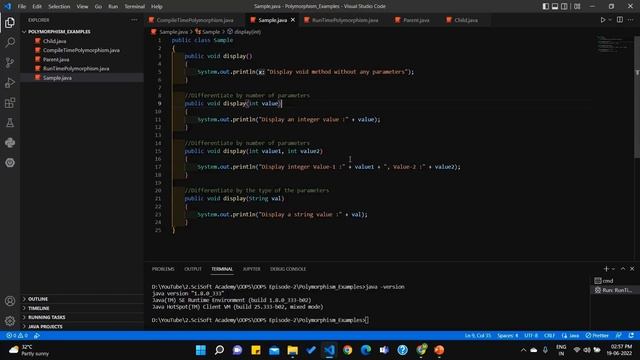Open Parent.java in Explorer tree

point(56,59)
